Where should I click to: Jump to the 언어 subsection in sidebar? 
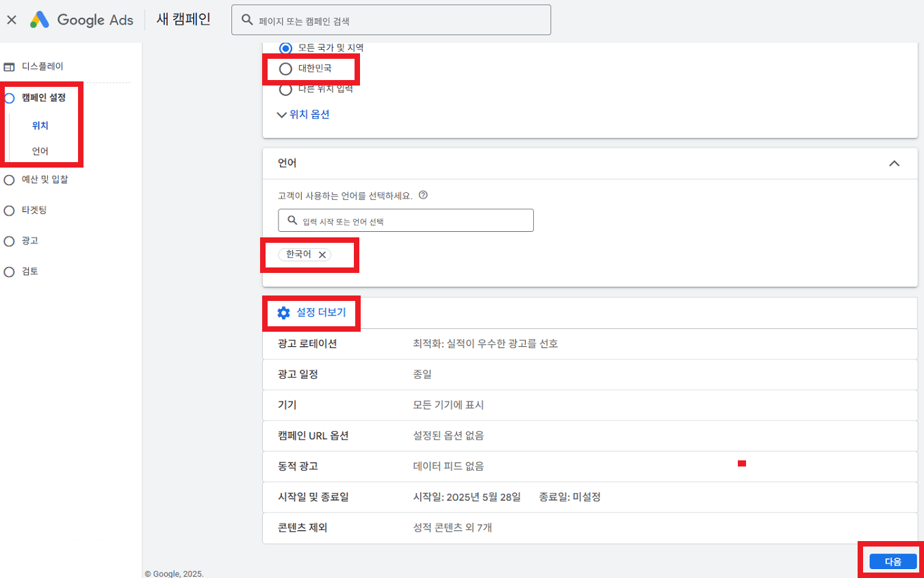coord(40,151)
